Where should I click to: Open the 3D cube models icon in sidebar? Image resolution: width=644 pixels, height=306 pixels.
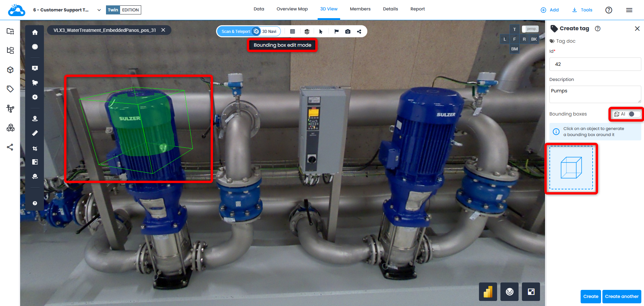coord(10,70)
